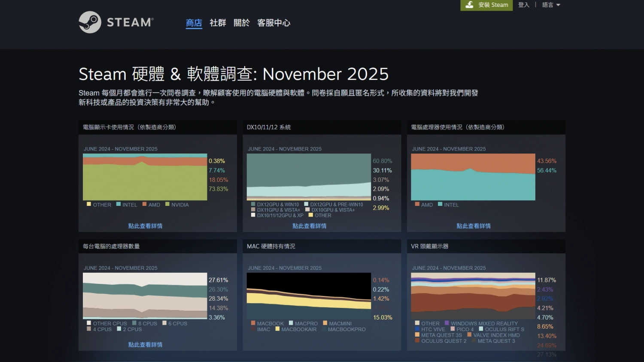This screenshot has width=644, height=362.
Task: Open the 關於 about menu
Action: [241, 23]
